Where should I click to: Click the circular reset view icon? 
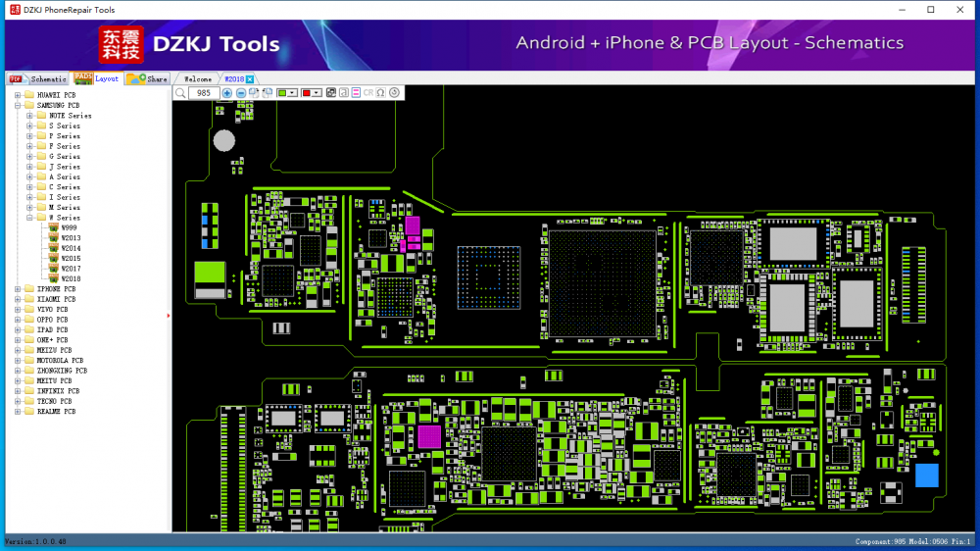point(395,93)
